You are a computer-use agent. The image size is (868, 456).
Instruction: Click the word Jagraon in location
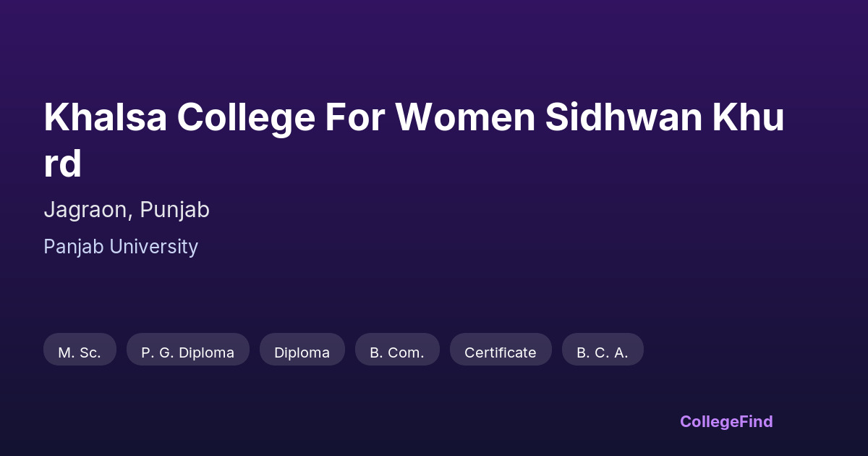(x=88, y=210)
